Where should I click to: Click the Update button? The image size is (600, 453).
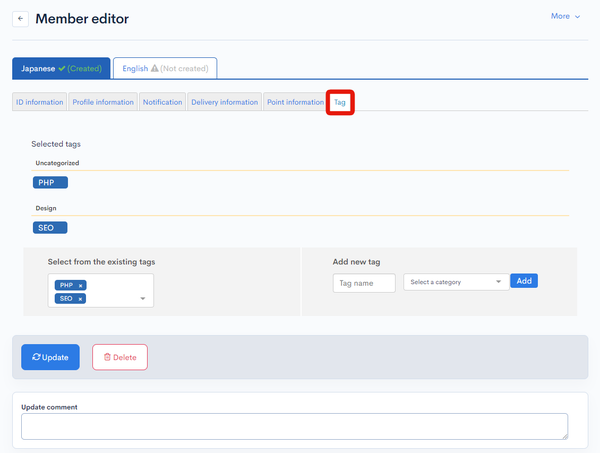point(51,357)
